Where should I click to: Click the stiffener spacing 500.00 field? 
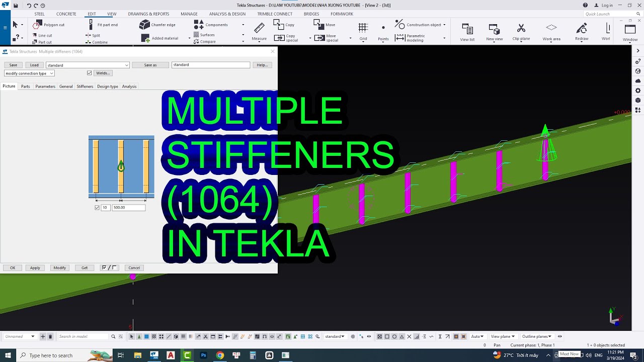point(129,208)
